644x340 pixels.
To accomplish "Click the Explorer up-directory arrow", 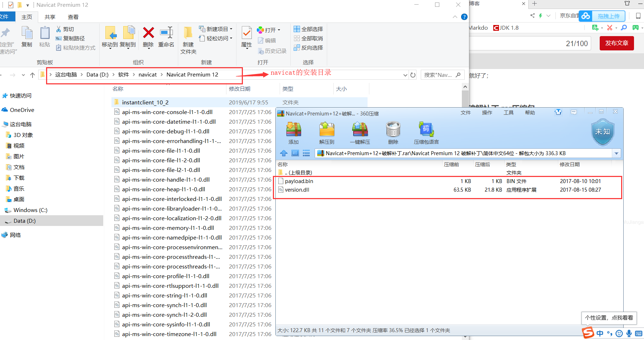I will (33, 75).
